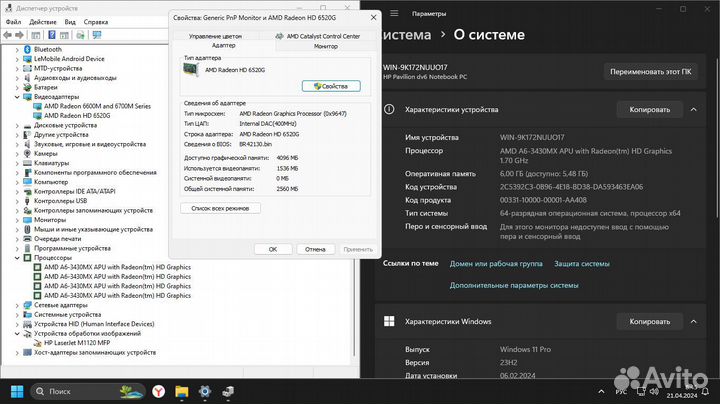Viewport: 720px width, 404px height.
Task: Click Список всех режимов button
Action: pos(220,208)
